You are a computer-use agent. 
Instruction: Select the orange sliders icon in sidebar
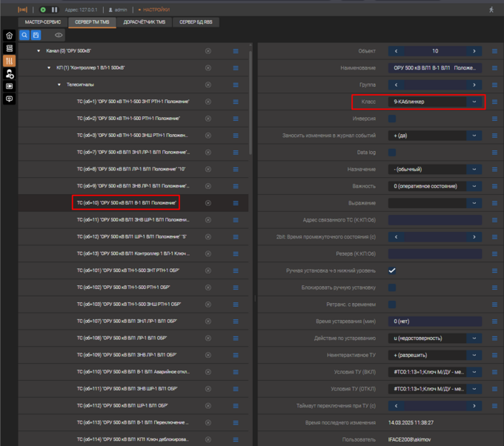pyautogui.click(x=9, y=61)
